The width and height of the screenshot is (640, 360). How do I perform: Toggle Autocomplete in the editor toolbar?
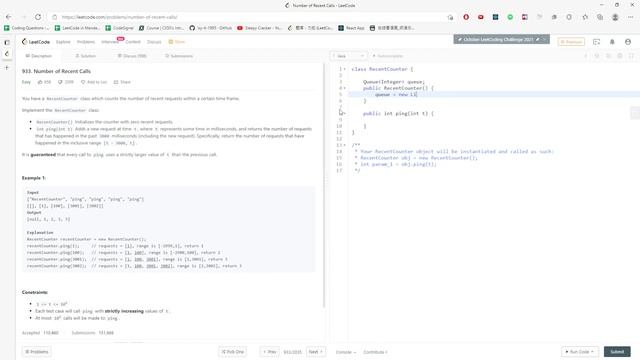(387, 56)
